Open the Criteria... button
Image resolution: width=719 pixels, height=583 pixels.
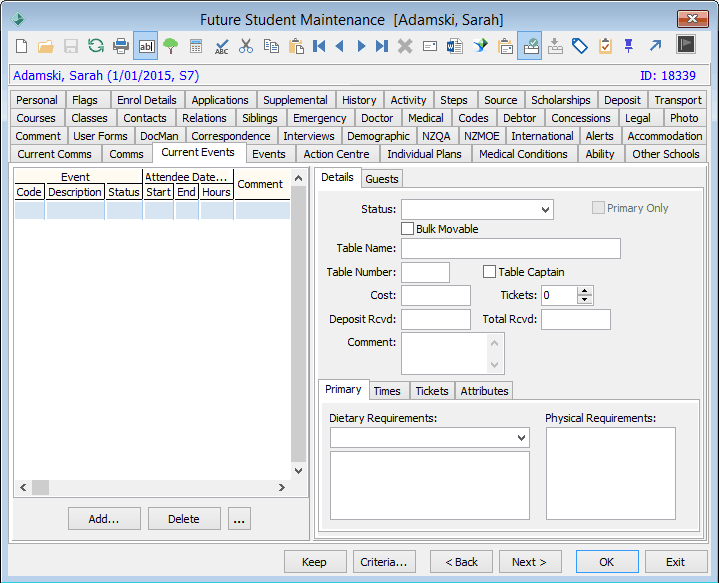click(x=384, y=562)
